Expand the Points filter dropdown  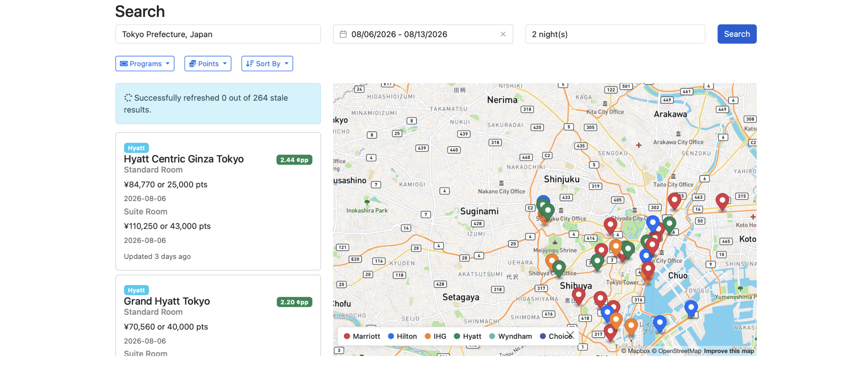[x=208, y=64]
